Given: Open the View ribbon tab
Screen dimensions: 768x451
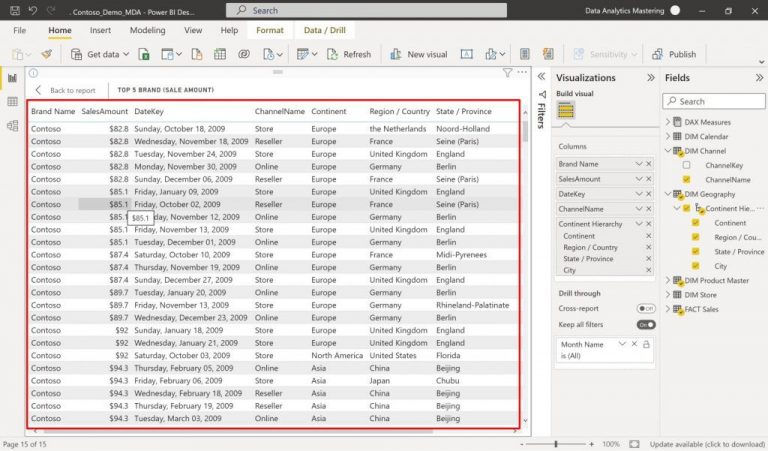Looking at the screenshot, I should (193, 30).
